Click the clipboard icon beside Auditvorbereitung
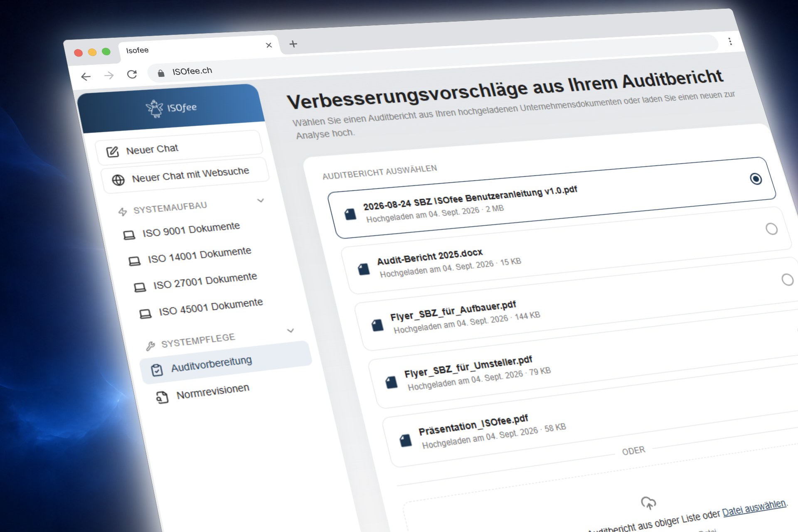 point(157,370)
